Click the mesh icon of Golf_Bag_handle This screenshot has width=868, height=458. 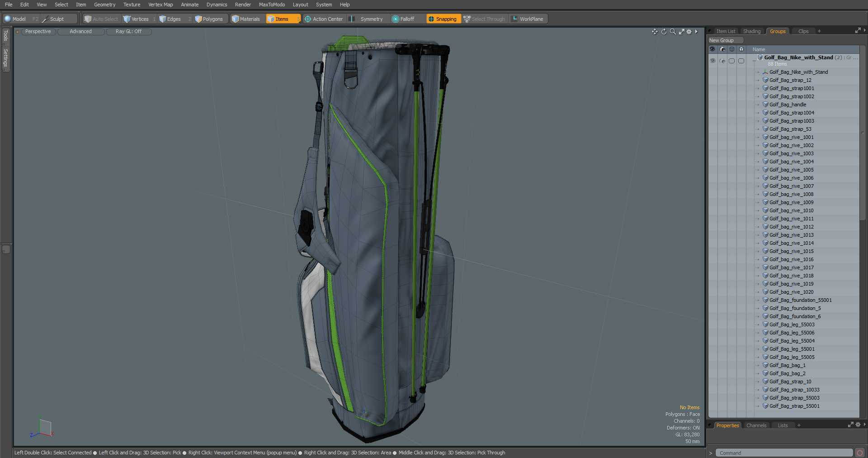765,105
